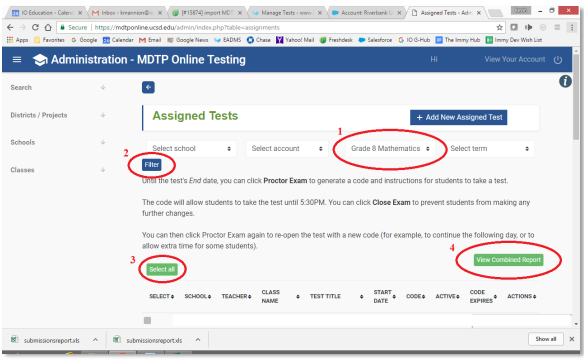The image size is (584, 360).
Task: Click View Combined Report button
Action: (x=508, y=259)
